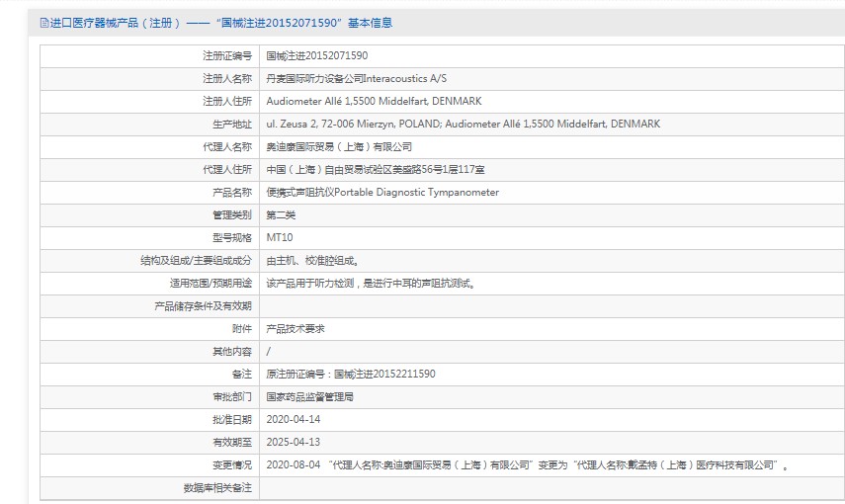Click the 生产地址 label
This screenshot has height=504, width=845.
pos(232,124)
